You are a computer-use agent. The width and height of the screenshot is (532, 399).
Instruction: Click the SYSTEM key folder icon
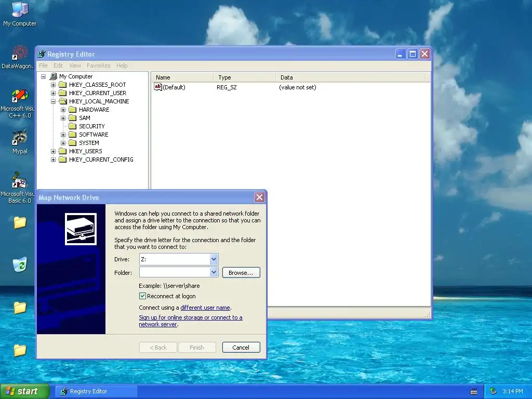point(73,143)
